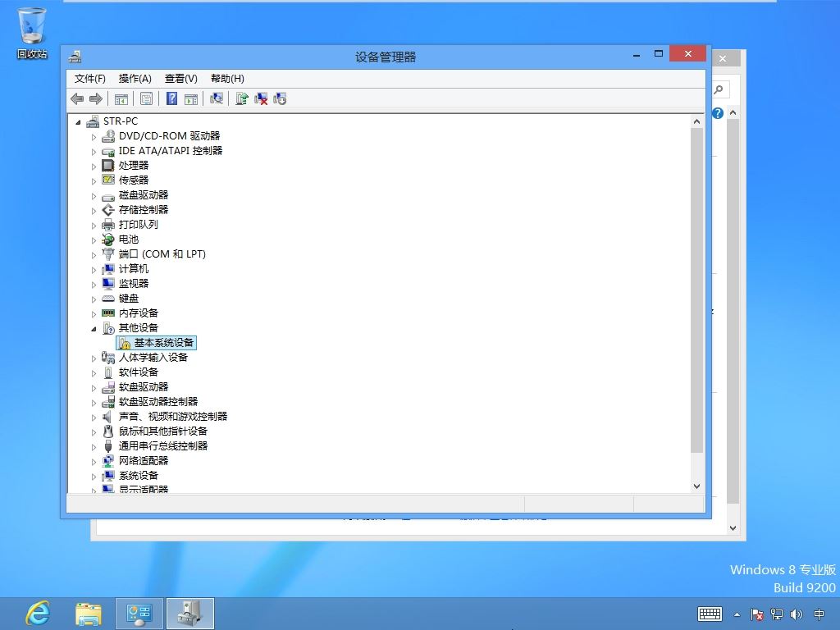Select the 计算机 tree entry label
Image resolution: width=840 pixels, height=630 pixels.
point(134,269)
